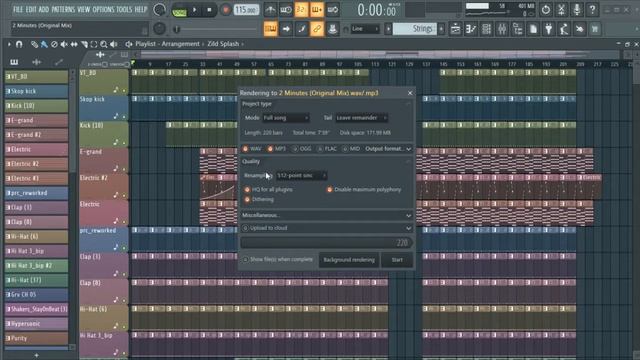The image size is (640, 360).
Task: Open the Playlist window via toolbar icon
Action: (455, 29)
